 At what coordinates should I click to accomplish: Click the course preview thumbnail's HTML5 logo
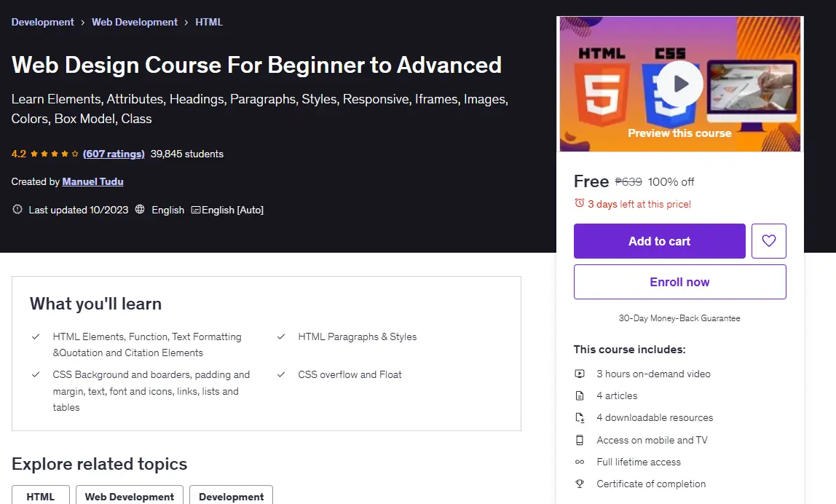coord(602,95)
